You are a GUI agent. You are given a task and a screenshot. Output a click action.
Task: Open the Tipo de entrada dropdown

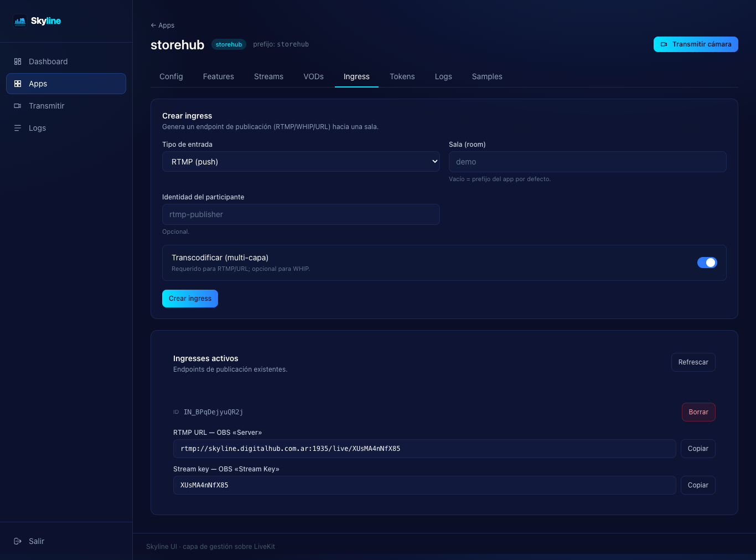(301, 162)
